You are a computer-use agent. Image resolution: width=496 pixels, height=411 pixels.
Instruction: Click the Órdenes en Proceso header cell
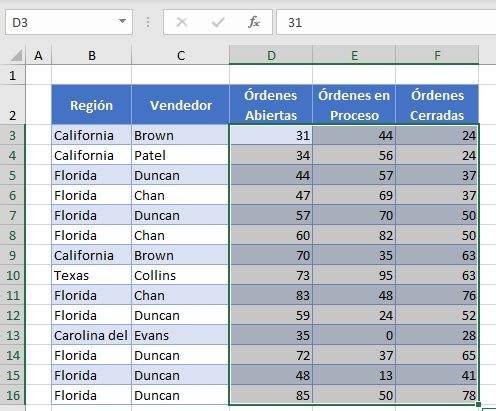[x=354, y=105]
